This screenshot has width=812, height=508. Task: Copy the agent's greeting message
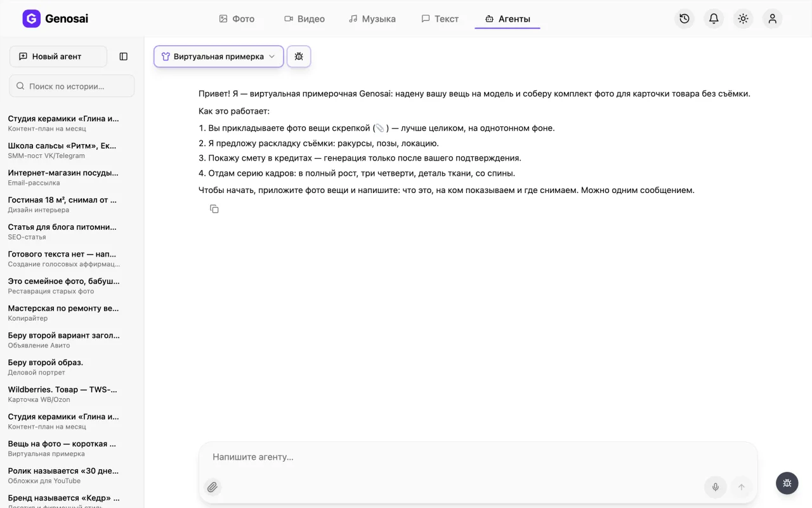click(214, 209)
